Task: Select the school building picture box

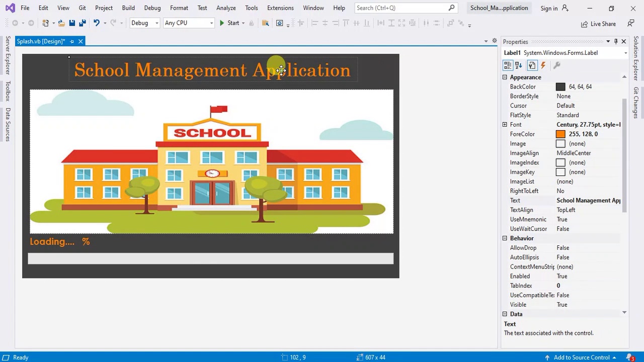Action: point(211,161)
